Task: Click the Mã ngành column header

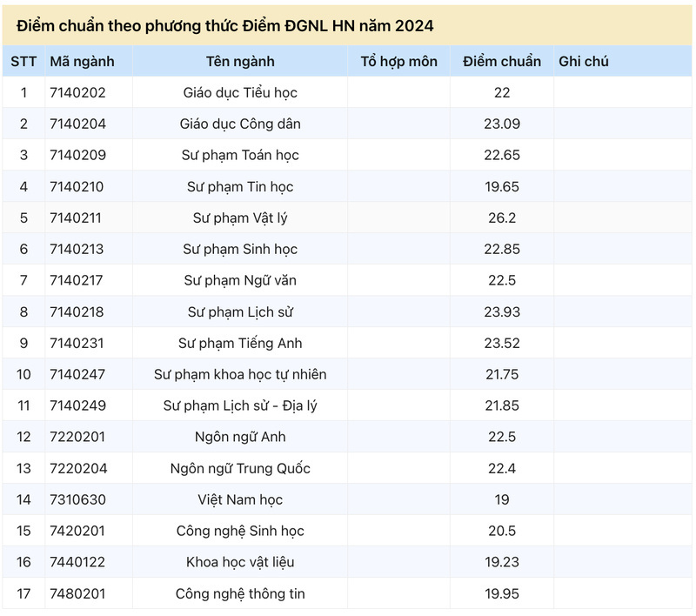Action: tap(82, 61)
